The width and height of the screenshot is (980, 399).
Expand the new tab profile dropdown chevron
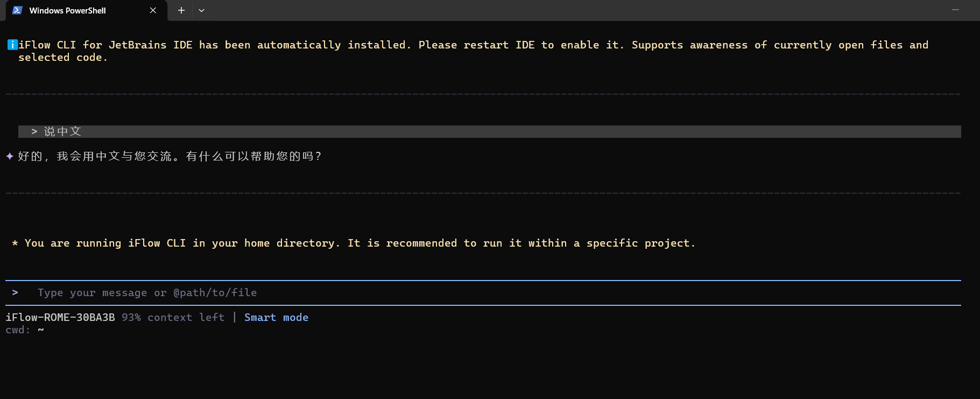pos(201,10)
